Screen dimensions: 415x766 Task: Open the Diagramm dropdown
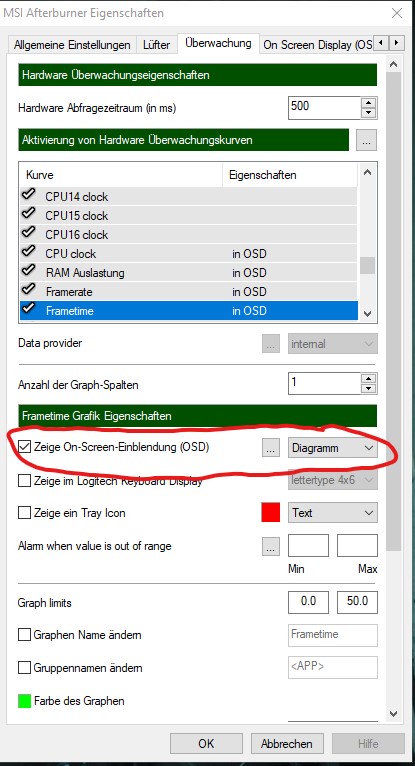tap(332, 447)
